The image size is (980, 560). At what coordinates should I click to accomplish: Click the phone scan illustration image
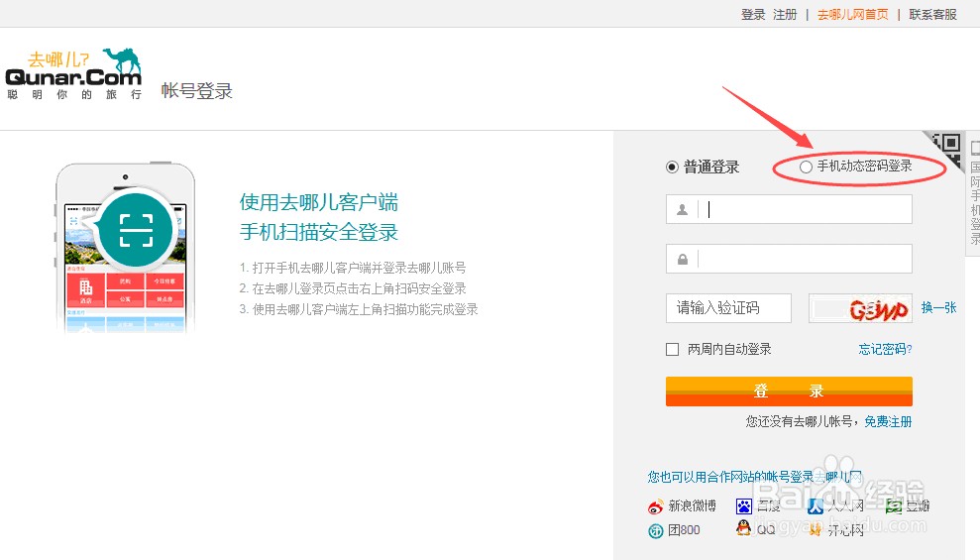coord(125,247)
